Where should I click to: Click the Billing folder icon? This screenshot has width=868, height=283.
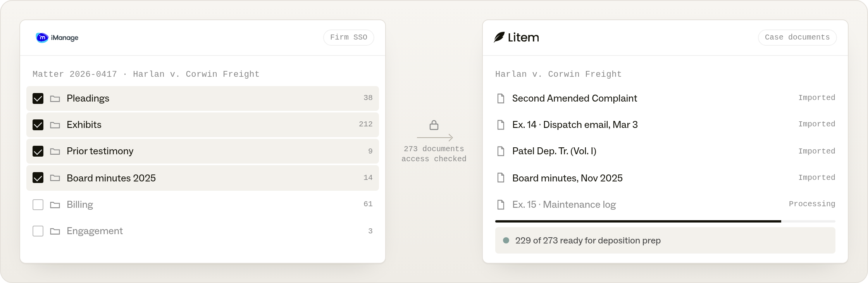pos(55,205)
